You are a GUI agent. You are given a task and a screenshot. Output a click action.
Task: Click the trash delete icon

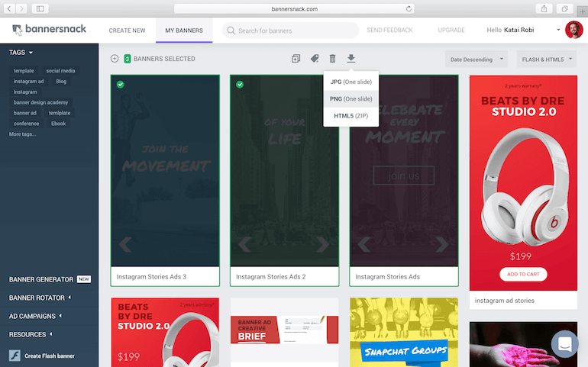point(333,59)
